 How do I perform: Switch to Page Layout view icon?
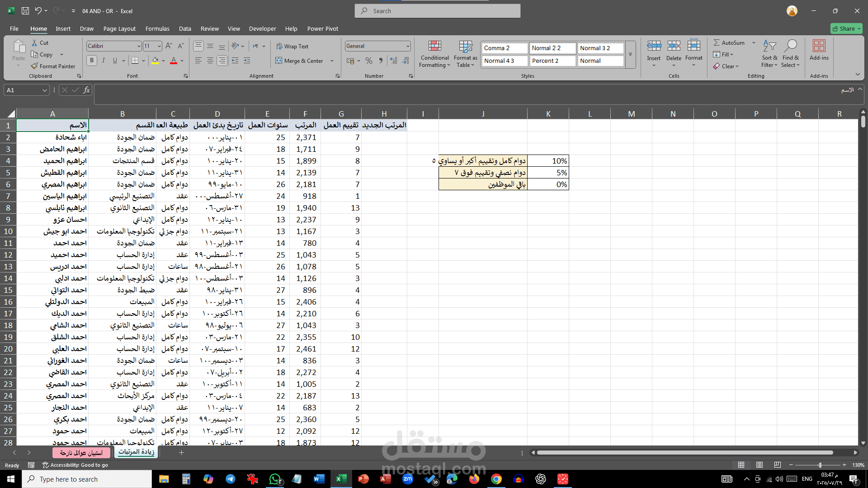tap(759, 465)
